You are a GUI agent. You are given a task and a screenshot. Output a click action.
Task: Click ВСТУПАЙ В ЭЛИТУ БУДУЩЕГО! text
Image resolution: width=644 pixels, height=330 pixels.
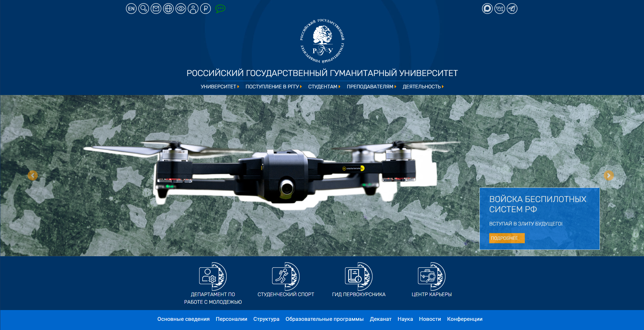(526, 224)
